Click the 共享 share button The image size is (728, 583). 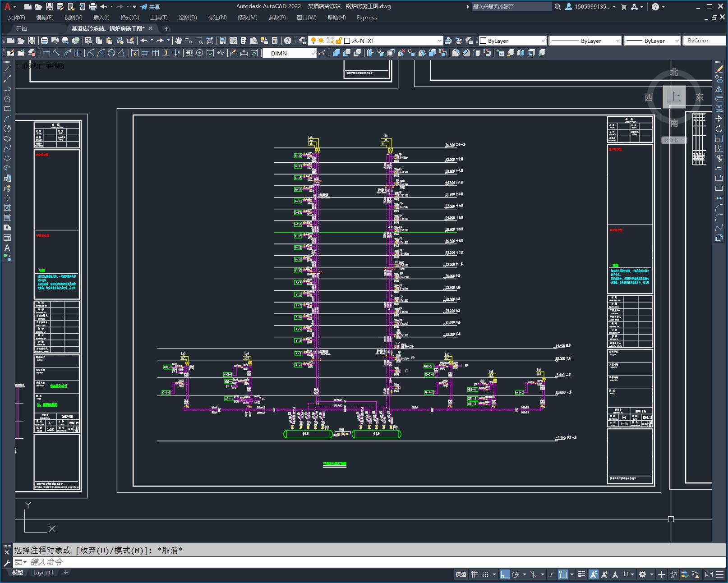150,7
